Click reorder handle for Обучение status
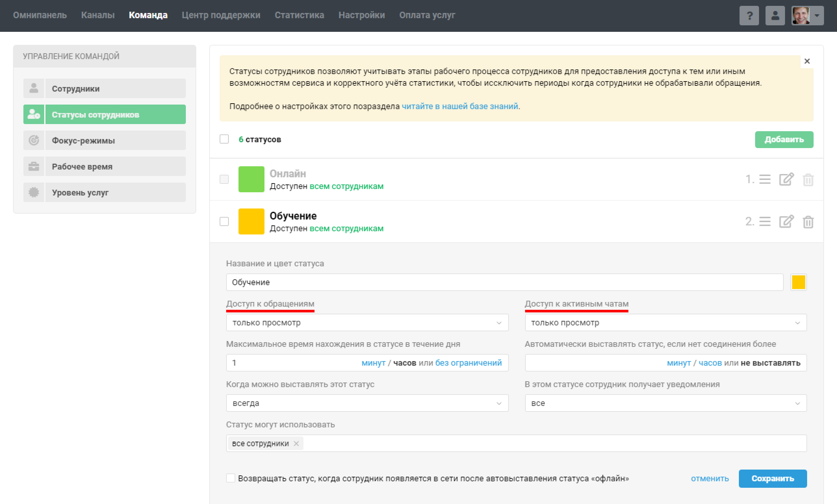 (765, 221)
